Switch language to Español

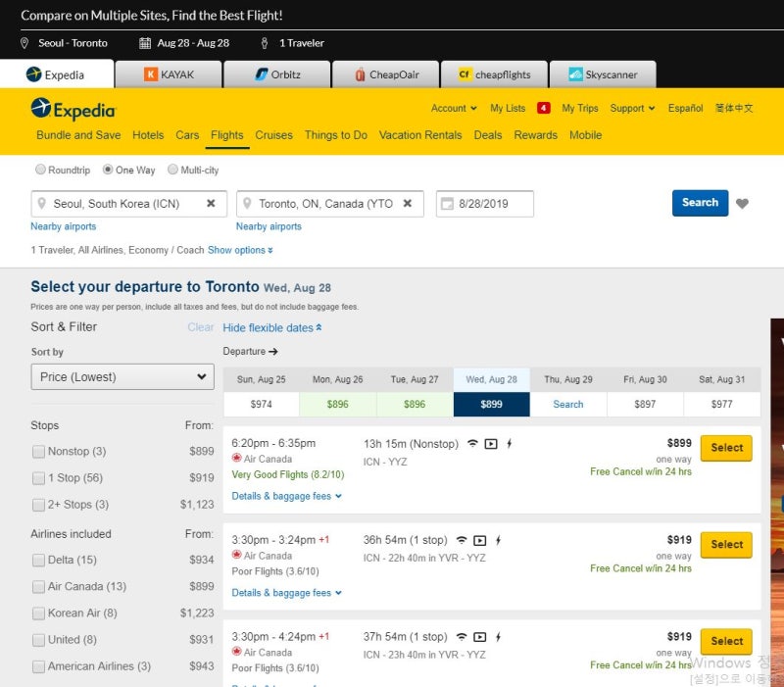(x=685, y=108)
